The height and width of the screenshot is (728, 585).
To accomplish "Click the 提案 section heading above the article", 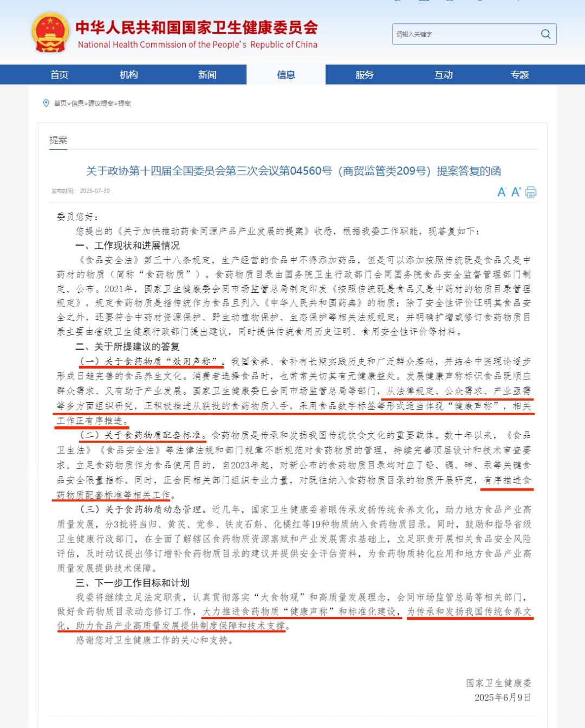I will coord(58,140).
